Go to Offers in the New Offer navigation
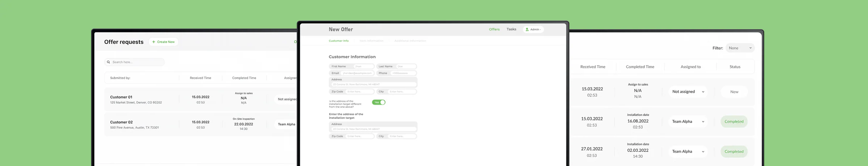 (x=494, y=29)
